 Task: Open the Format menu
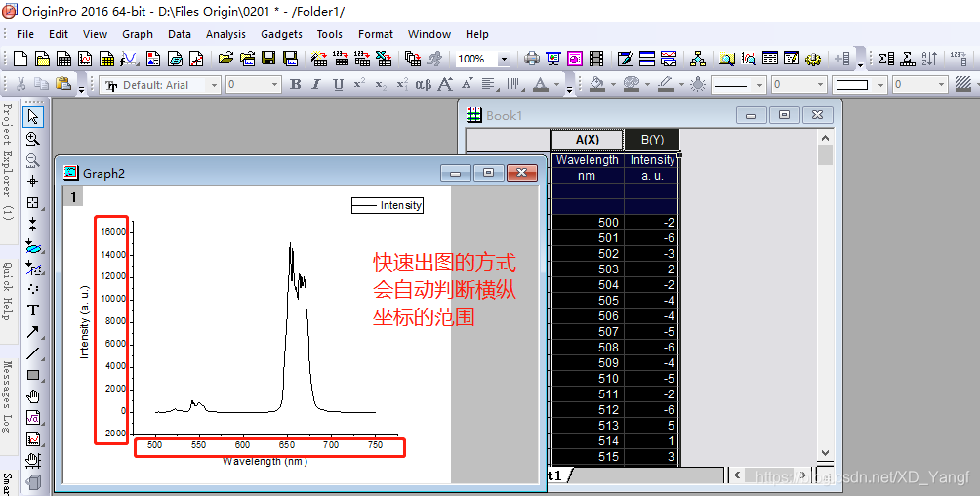coord(376,34)
